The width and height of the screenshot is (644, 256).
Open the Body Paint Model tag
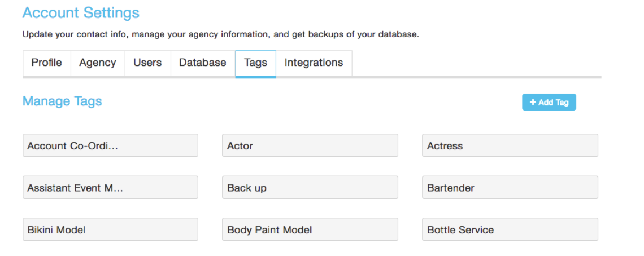coord(310,230)
